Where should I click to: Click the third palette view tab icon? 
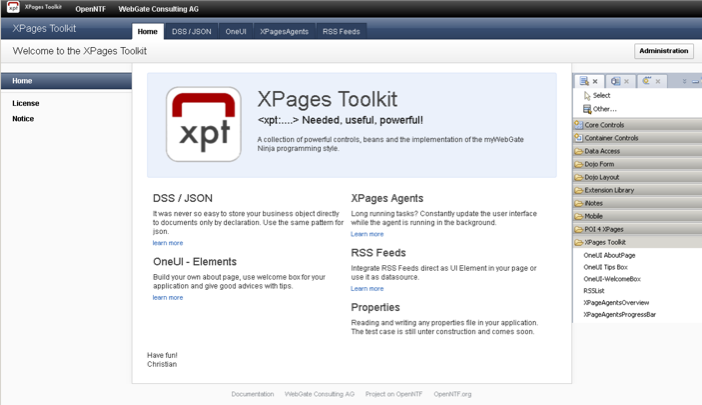[x=647, y=82]
